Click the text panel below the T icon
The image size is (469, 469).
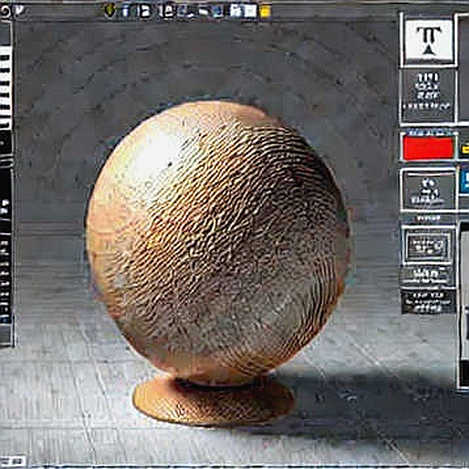pos(428,96)
